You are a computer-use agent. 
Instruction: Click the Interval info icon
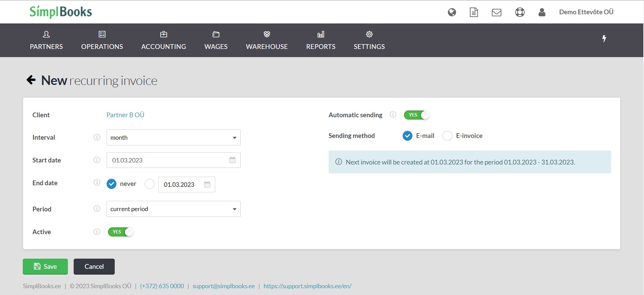(97, 137)
